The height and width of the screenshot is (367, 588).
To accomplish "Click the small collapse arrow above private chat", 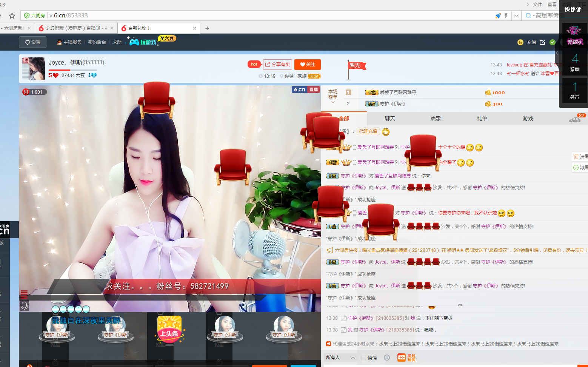I will pyautogui.click(x=460, y=305).
